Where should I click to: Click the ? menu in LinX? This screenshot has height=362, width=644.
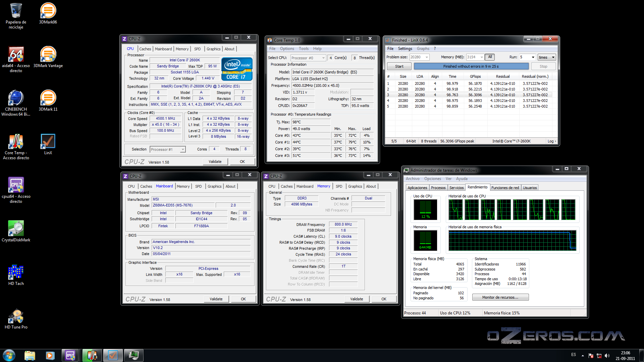435,49
